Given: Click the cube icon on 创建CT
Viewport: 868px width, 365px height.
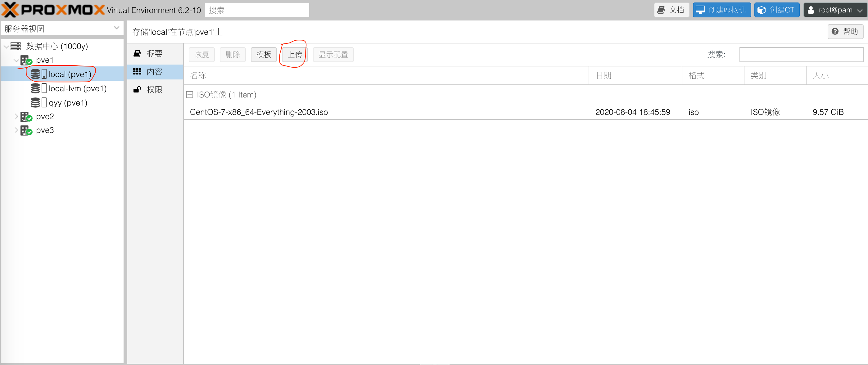Looking at the screenshot, I should coord(762,10).
